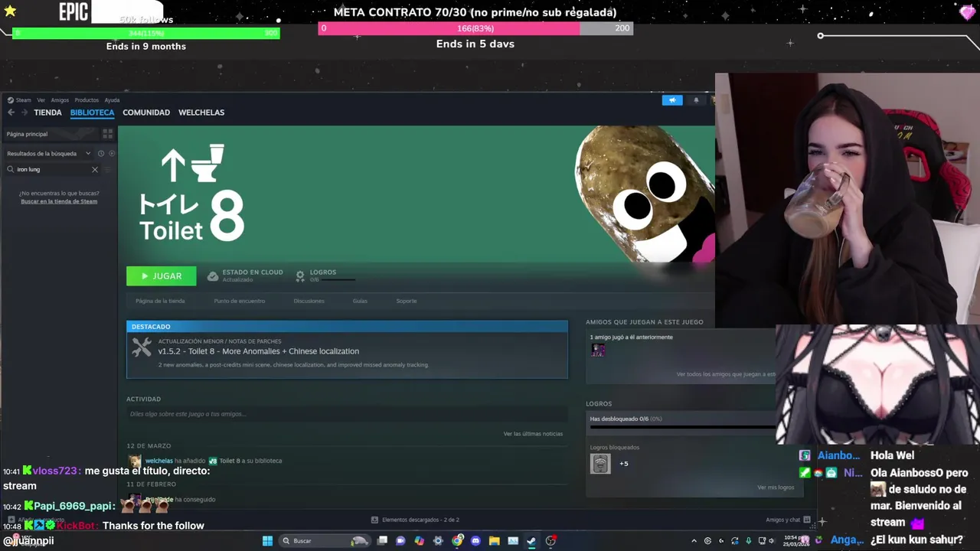Image resolution: width=980 pixels, height=551 pixels.
Task: Open the Productos menu
Action: (87, 100)
